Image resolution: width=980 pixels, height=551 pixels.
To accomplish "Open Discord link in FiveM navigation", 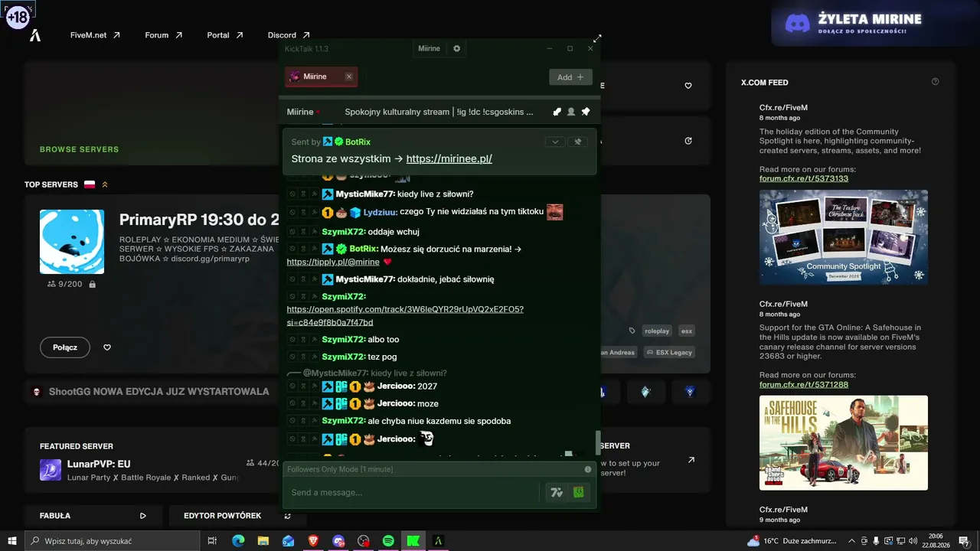I will point(289,35).
